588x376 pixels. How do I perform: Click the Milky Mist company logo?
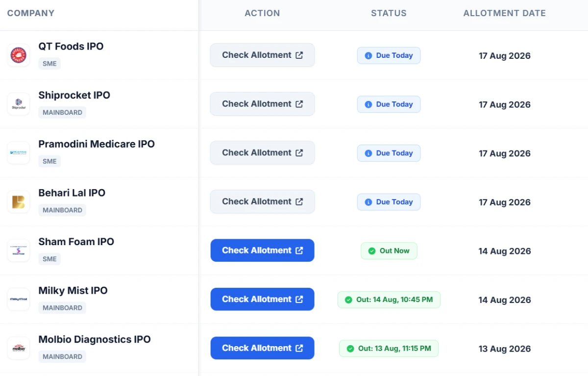[19, 300]
